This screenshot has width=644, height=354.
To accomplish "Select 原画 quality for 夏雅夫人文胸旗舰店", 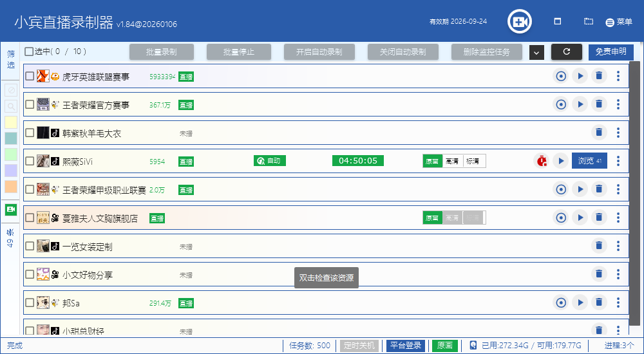I will 432,218.
